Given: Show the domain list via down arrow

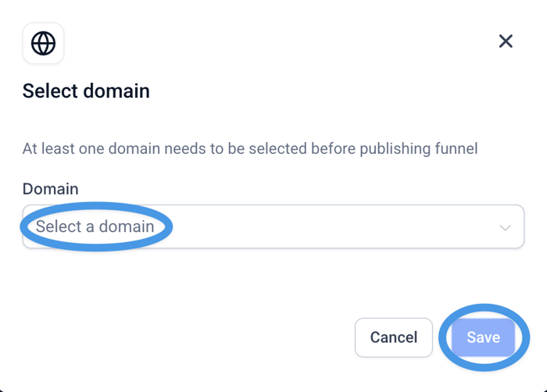Looking at the screenshot, I should pos(505,227).
